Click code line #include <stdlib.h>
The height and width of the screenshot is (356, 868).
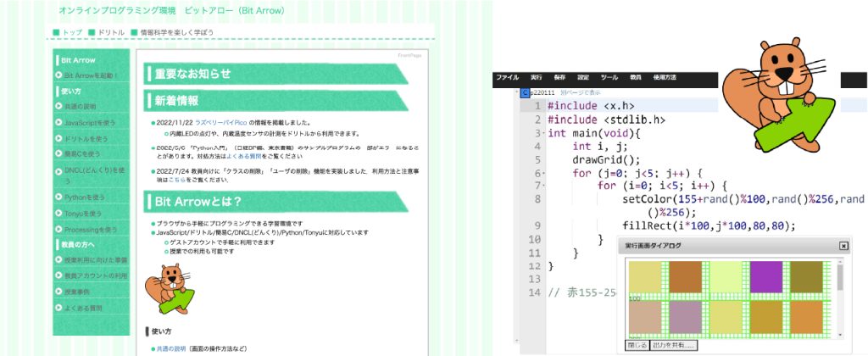(x=607, y=120)
